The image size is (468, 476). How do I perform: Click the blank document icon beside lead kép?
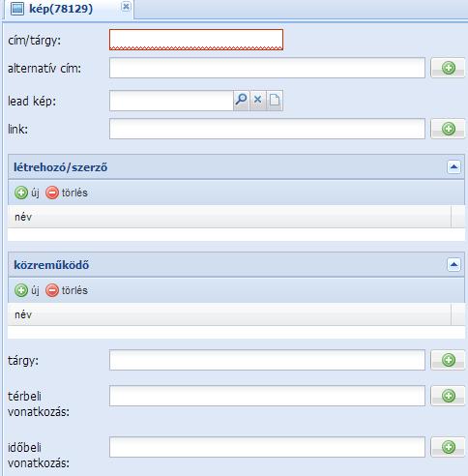(x=275, y=101)
